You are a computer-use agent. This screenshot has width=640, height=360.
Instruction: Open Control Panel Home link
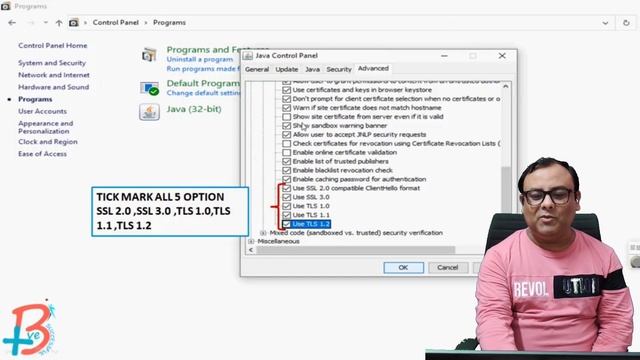point(53,46)
